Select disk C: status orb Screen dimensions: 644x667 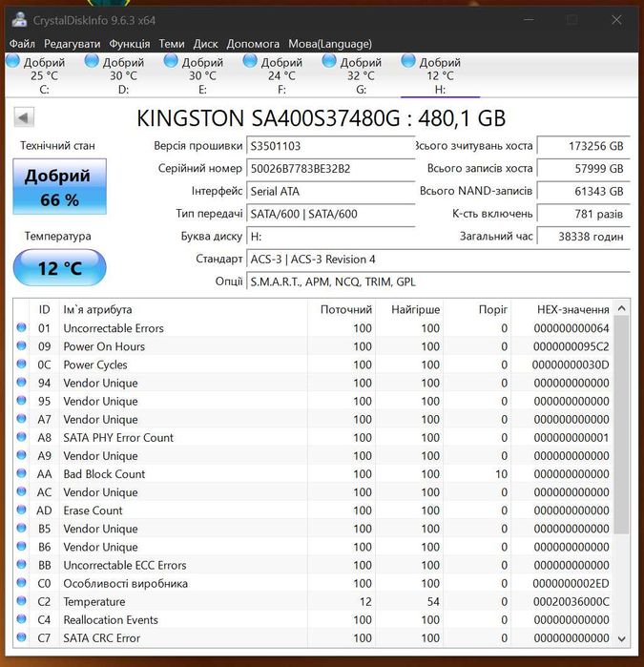(x=12, y=61)
